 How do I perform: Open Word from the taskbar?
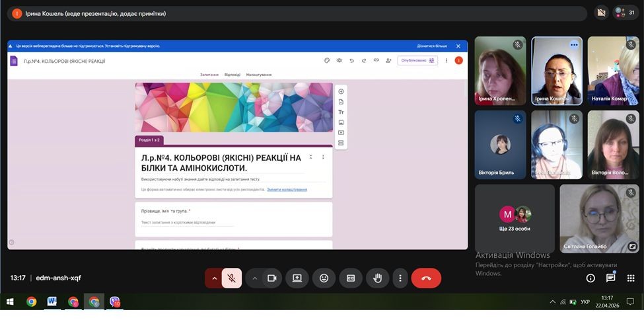(x=52, y=302)
